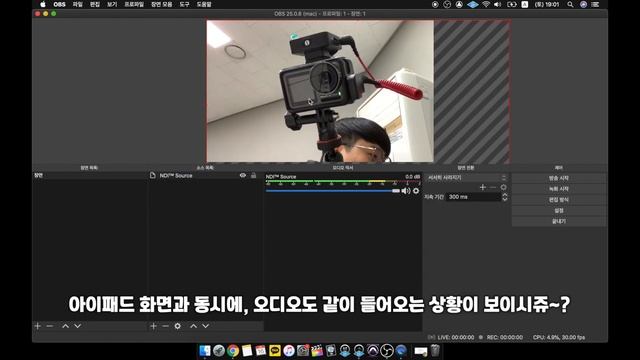This screenshot has width=640, height=360.
Task: Click Wi-Fi icon in the menu bar
Action: 486,4
